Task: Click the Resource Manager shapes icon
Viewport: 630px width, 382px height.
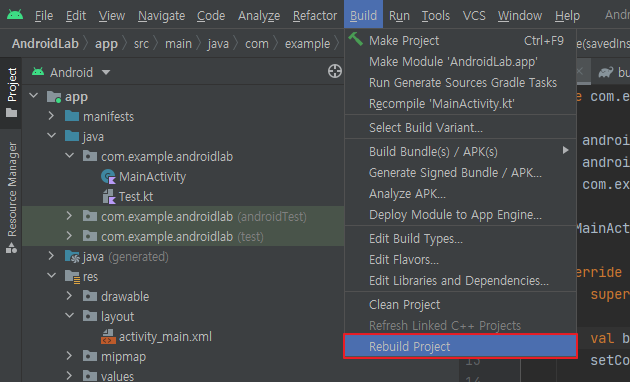Action: pyautogui.click(x=11, y=248)
